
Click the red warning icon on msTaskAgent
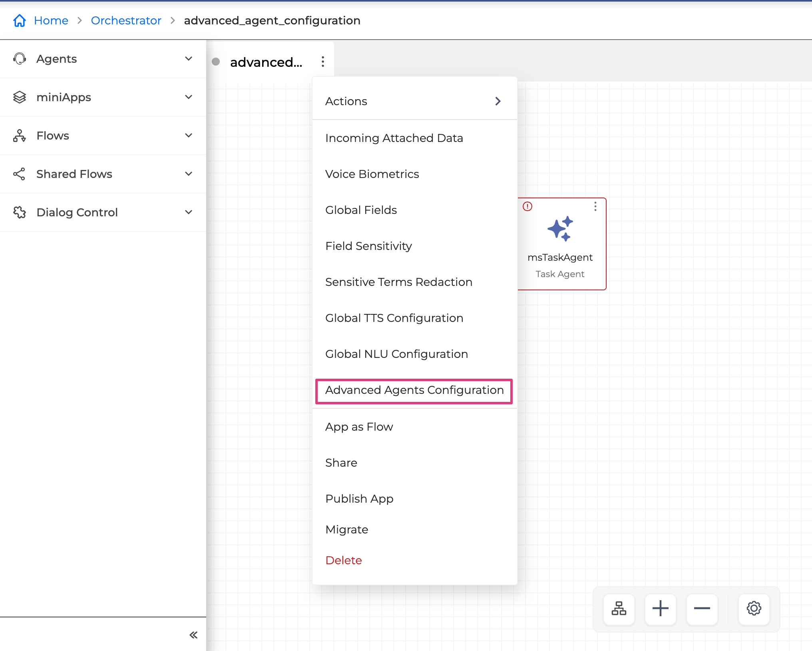click(x=527, y=206)
